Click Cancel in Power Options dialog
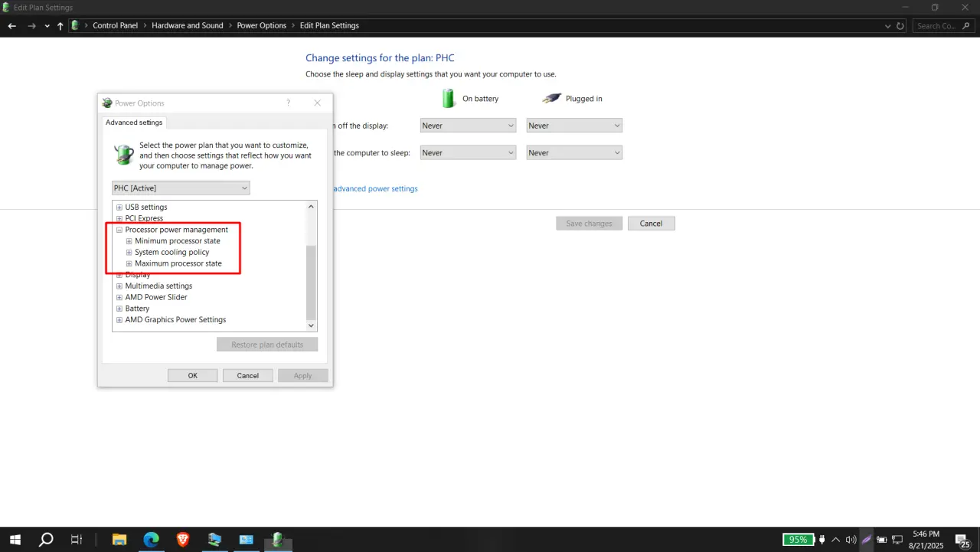The image size is (980, 552). (x=248, y=376)
